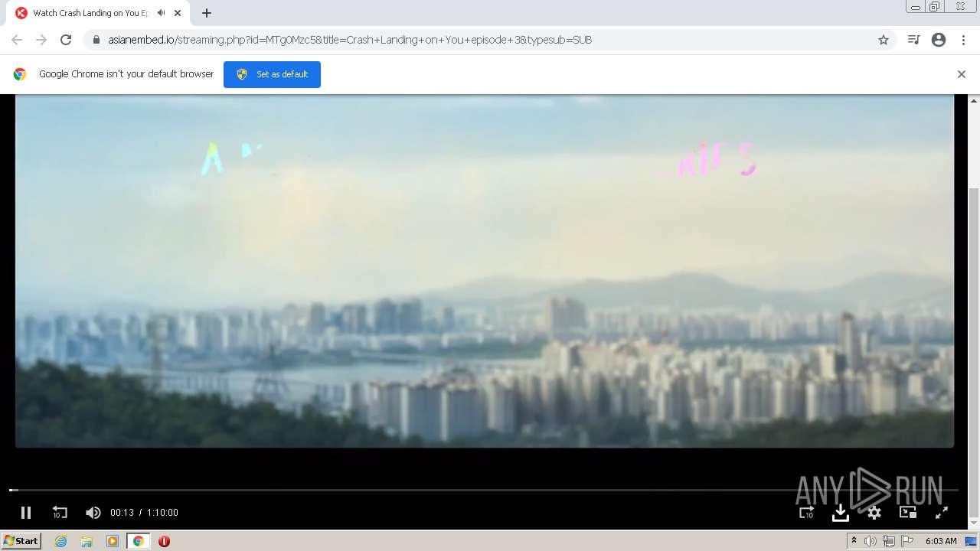Mute the video player volume
Viewport: 980px width, 551px height.
pos(93,513)
